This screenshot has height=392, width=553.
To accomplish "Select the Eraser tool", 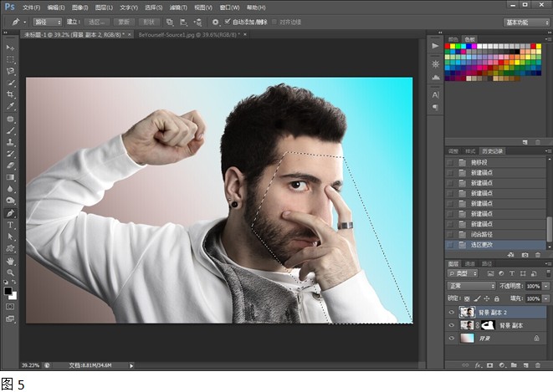I will 10,165.
